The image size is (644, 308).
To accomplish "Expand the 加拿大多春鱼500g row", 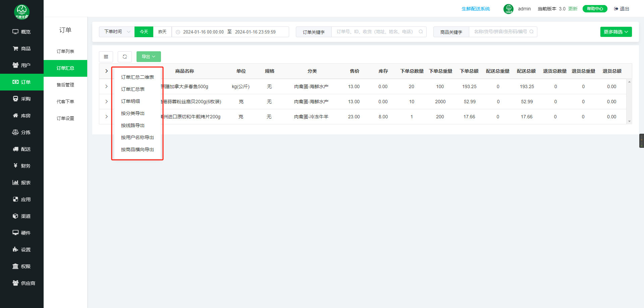I will click(106, 86).
